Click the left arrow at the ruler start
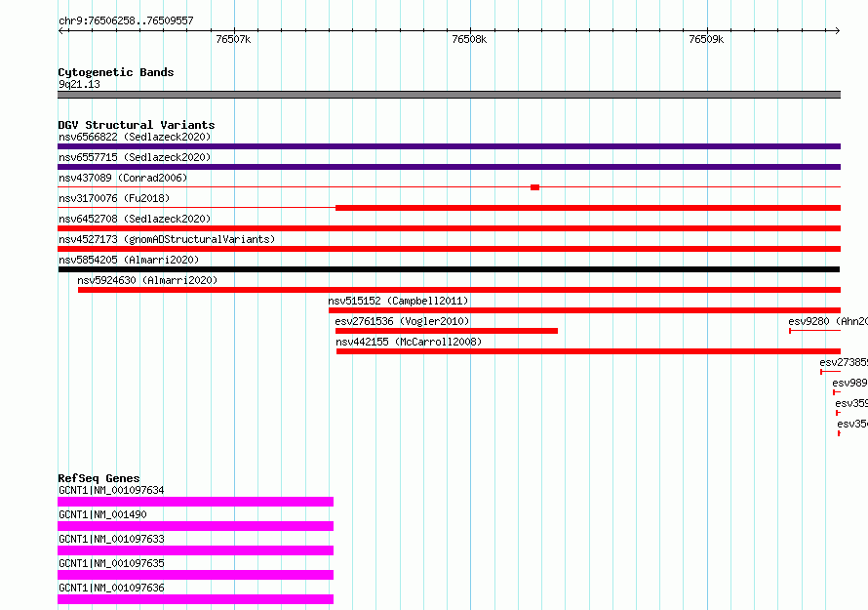The width and height of the screenshot is (868, 610). 60,30
